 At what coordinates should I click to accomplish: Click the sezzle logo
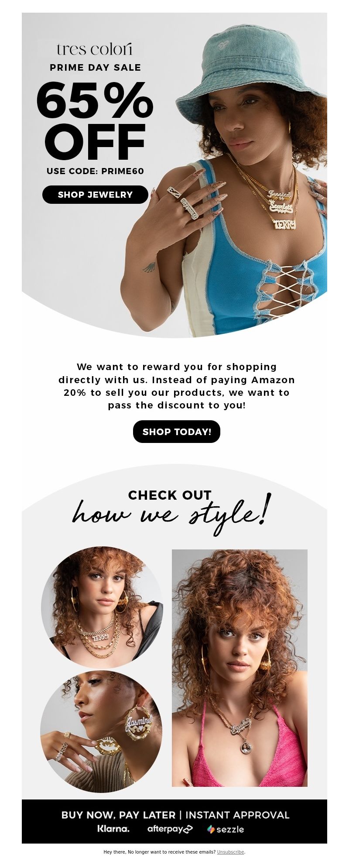click(x=226, y=829)
